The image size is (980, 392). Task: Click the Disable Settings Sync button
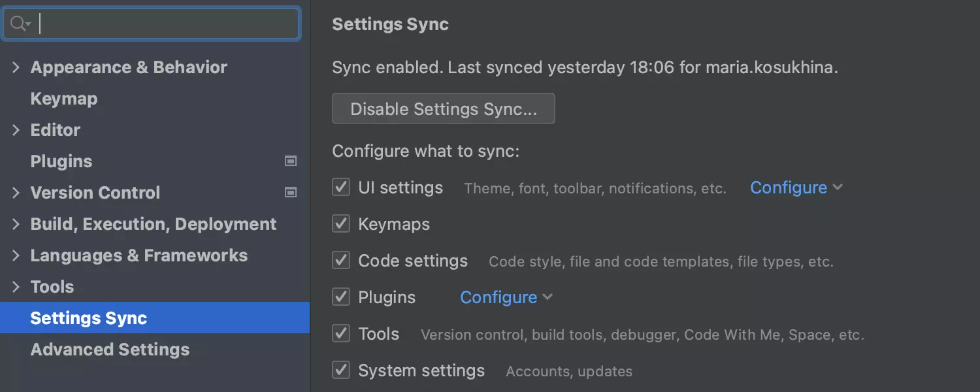pos(443,109)
